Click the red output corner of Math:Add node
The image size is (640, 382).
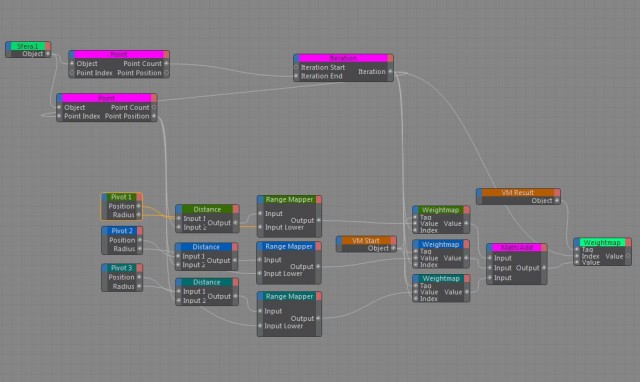[x=544, y=248]
